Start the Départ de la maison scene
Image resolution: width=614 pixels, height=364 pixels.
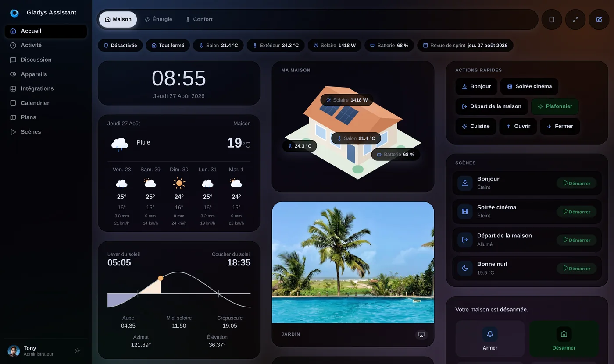click(577, 240)
